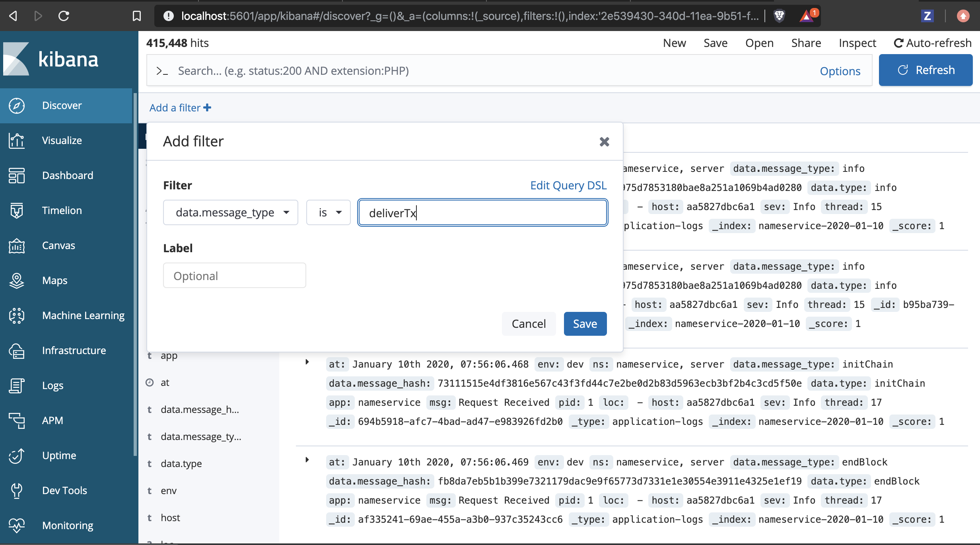Open the Machine Learning icon

point(16,315)
